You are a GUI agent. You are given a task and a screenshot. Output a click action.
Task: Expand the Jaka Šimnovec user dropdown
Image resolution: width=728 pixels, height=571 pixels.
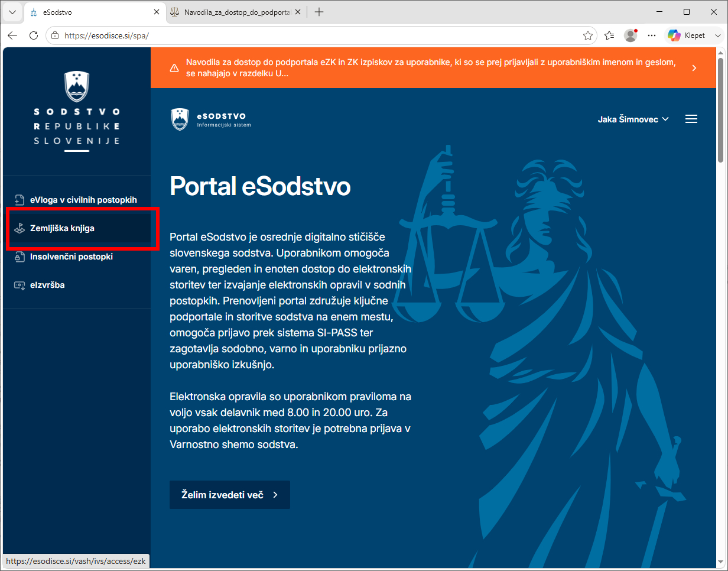point(633,119)
